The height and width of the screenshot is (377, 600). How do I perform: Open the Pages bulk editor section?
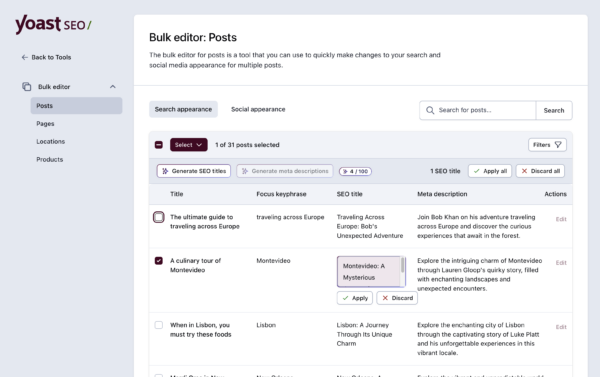coord(45,124)
